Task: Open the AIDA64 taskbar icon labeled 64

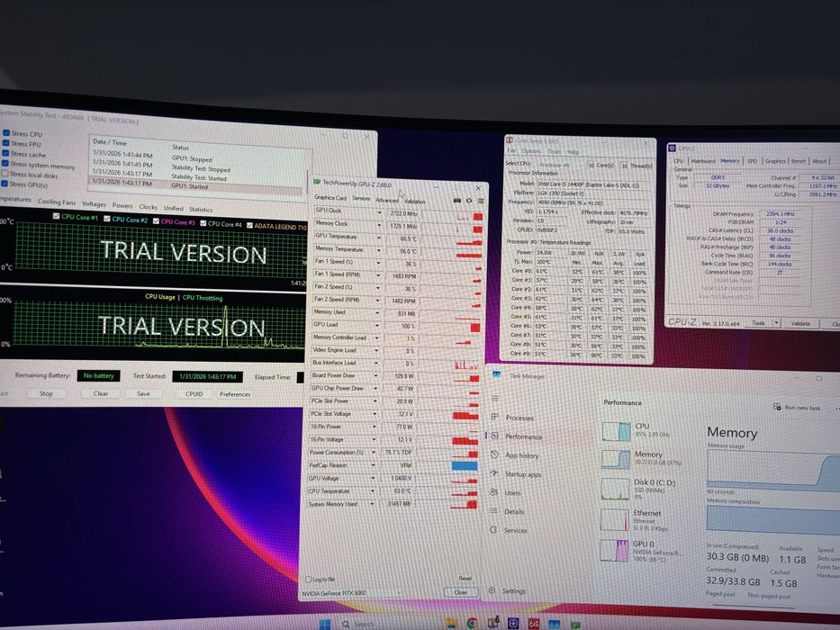Action: point(534,624)
